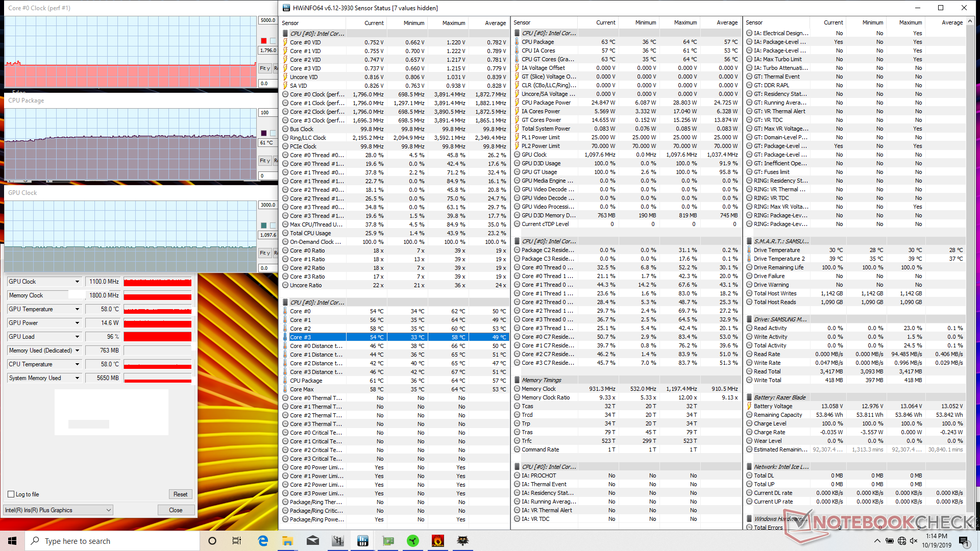Open GPU-Z green card taskbar icon
This screenshot has width=980, height=551.
click(388, 541)
